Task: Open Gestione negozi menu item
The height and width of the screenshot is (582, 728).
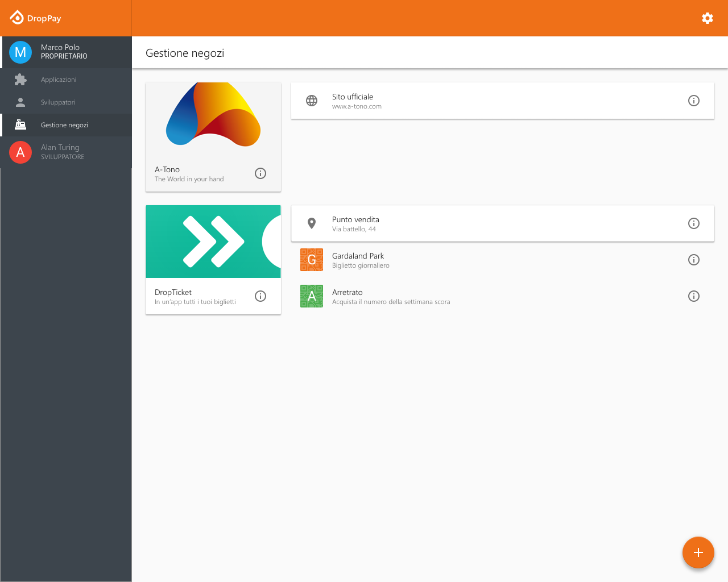Action: [66, 125]
